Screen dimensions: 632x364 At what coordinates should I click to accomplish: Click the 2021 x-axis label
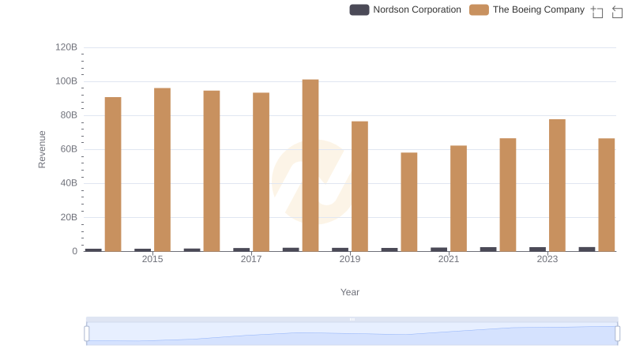pos(449,259)
